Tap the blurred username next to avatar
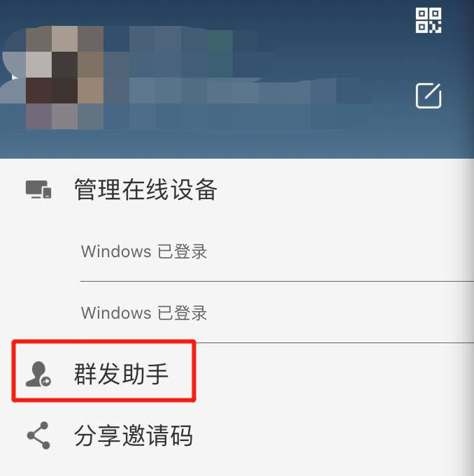 click(182, 52)
